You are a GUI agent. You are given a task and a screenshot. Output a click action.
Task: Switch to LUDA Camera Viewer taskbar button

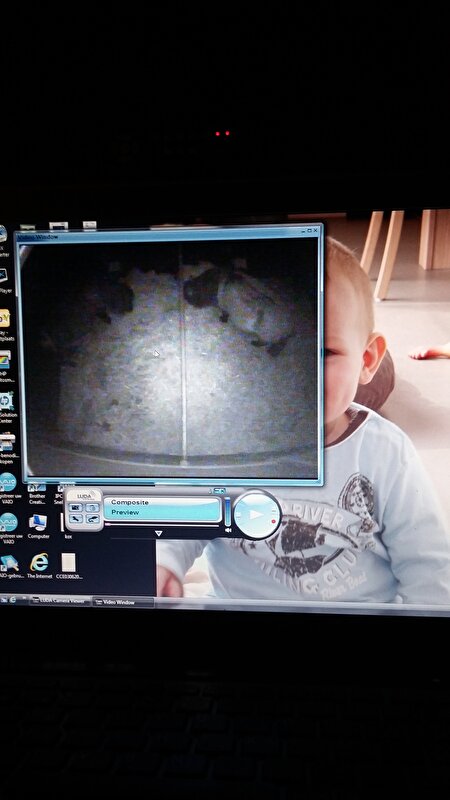click(61, 601)
